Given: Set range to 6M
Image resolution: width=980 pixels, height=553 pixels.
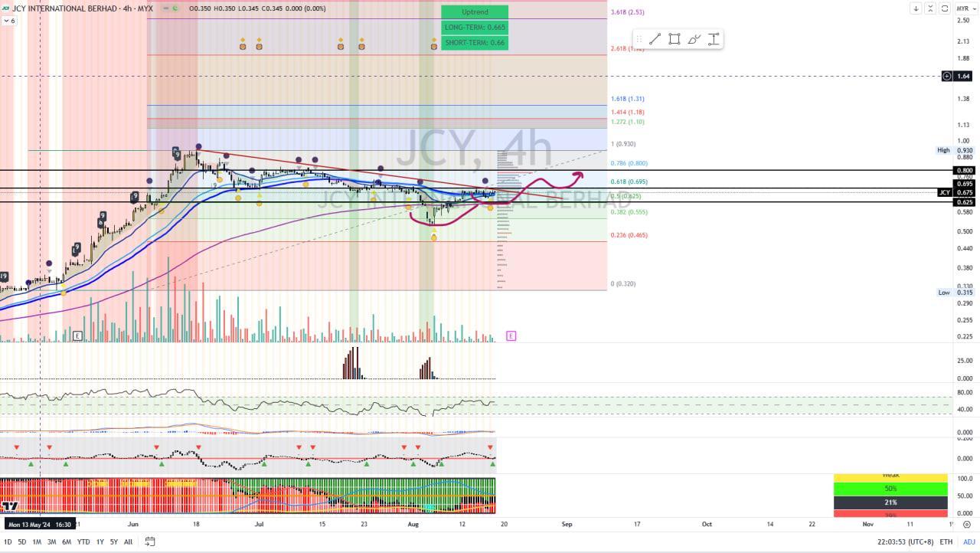Looking at the screenshot, I should tap(67, 542).
